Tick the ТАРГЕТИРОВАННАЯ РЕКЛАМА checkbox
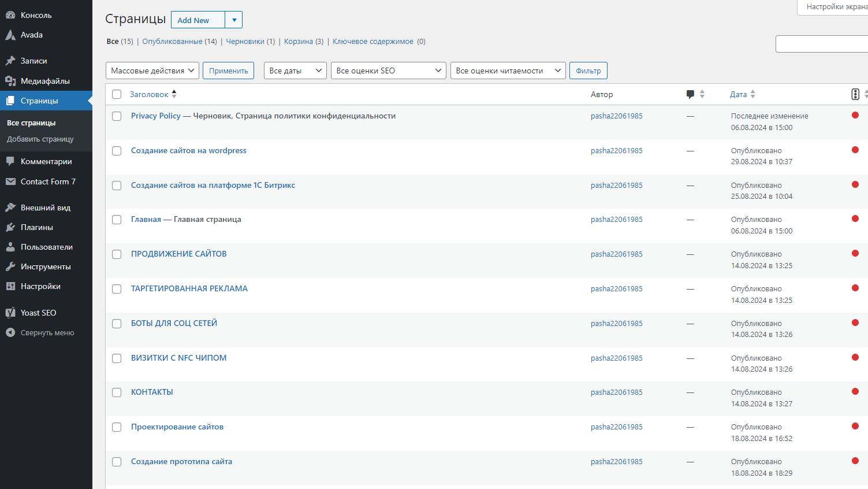The width and height of the screenshot is (868, 489). pos(117,289)
